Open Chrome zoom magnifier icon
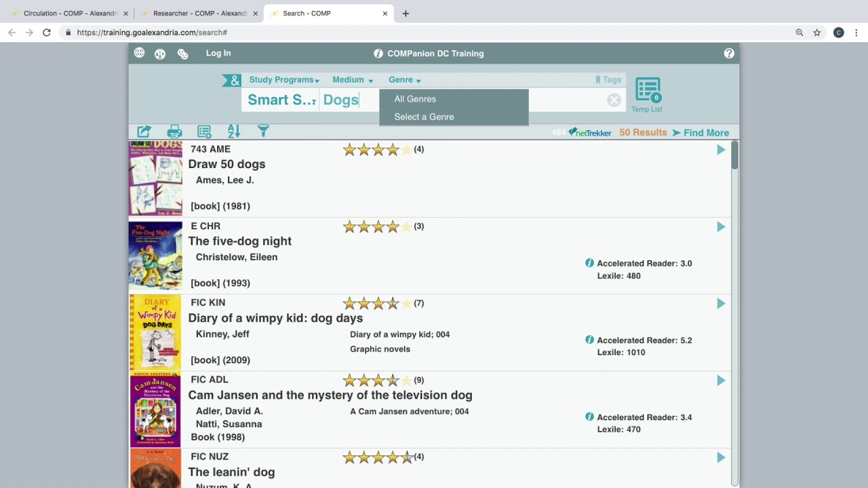Image resolution: width=868 pixels, height=488 pixels. pos(800,33)
